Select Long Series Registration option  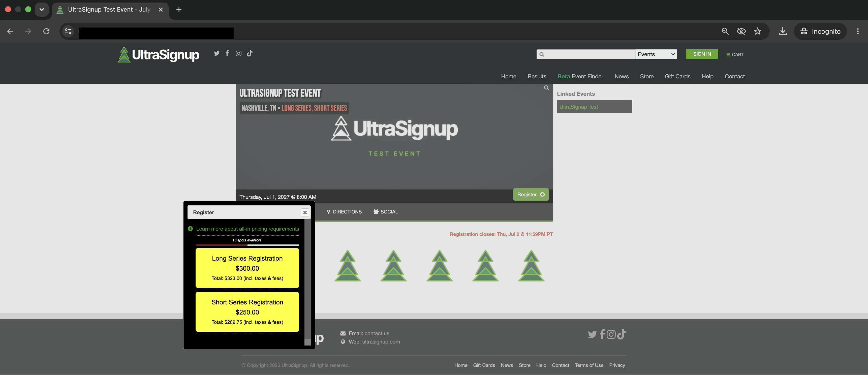tap(247, 268)
